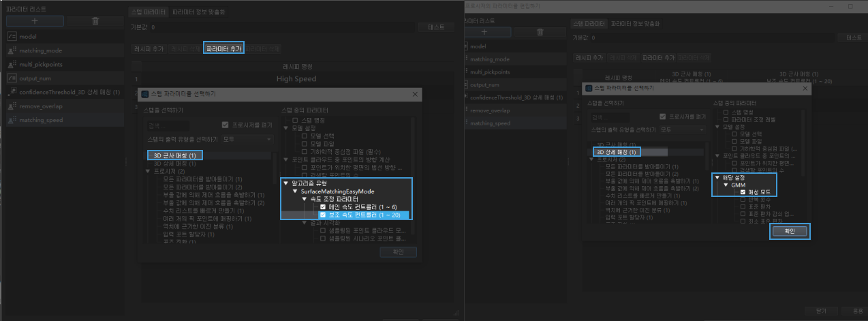Check 모델 파일 in left dialog
Image resolution: width=868 pixels, height=321 pixels.
click(x=305, y=143)
